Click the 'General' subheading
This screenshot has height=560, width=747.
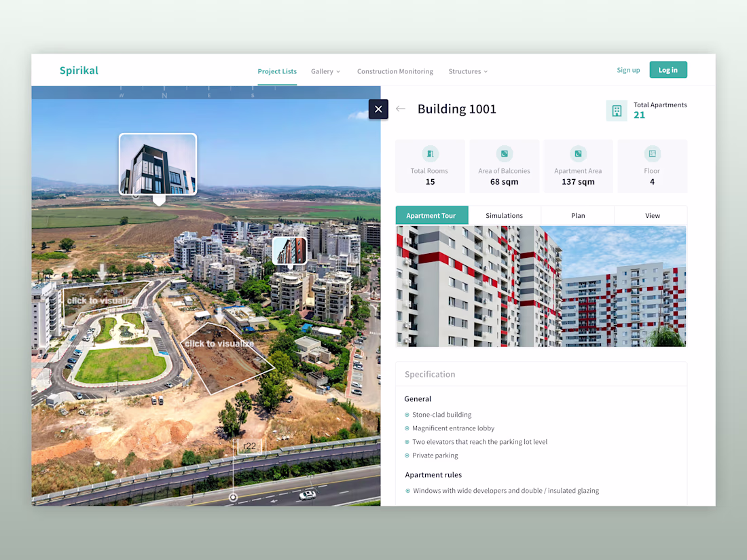(x=418, y=399)
